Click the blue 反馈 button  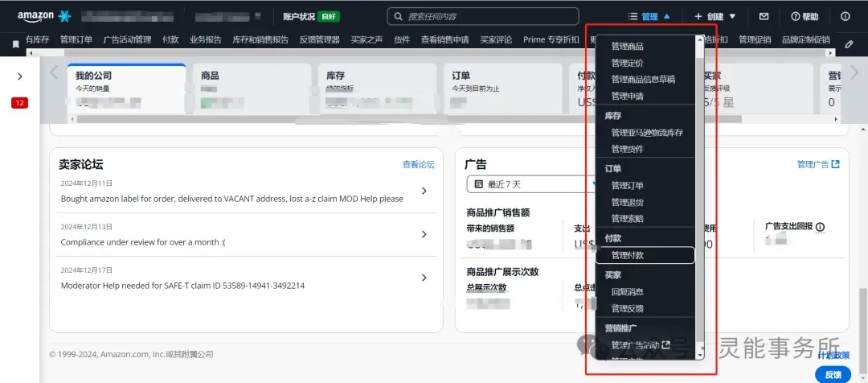[x=833, y=375]
